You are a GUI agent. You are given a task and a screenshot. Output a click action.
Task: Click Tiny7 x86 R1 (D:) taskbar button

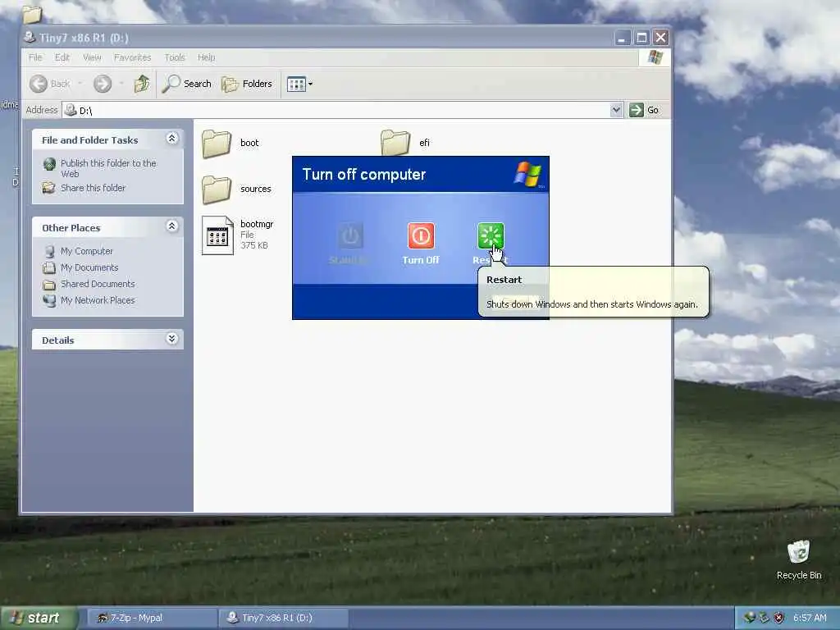[x=284, y=618]
